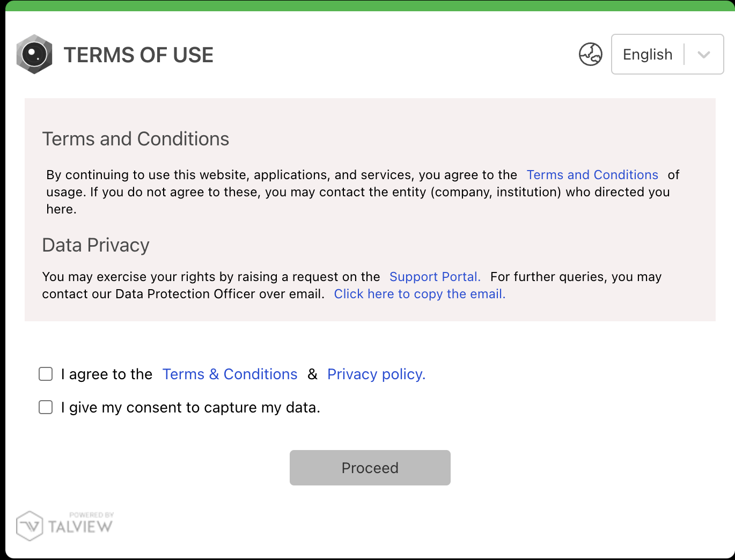735x560 pixels.
Task: Click the camera lens app logo
Action: click(34, 54)
